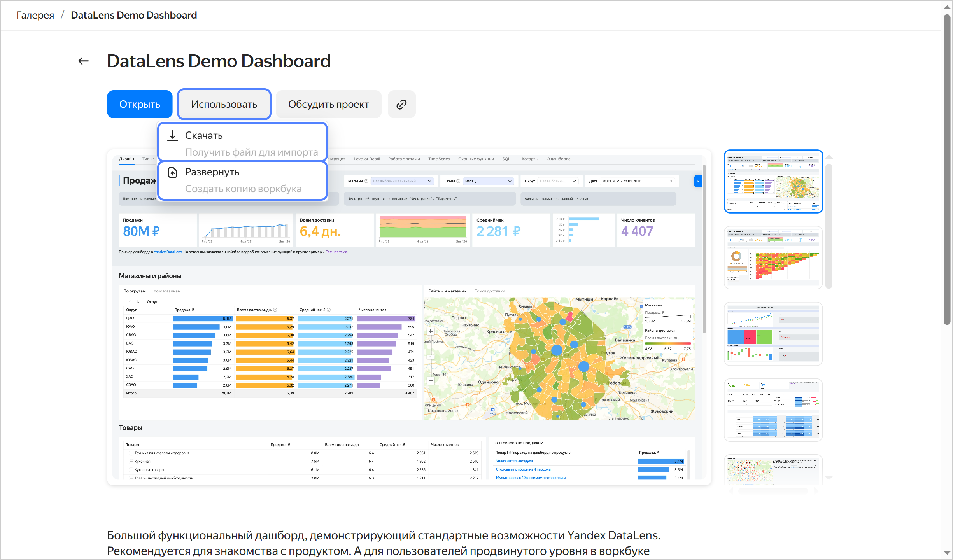Click the thumbnail list's vertical scrollbar
Viewport: 953px width, 560px height.
point(829,226)
